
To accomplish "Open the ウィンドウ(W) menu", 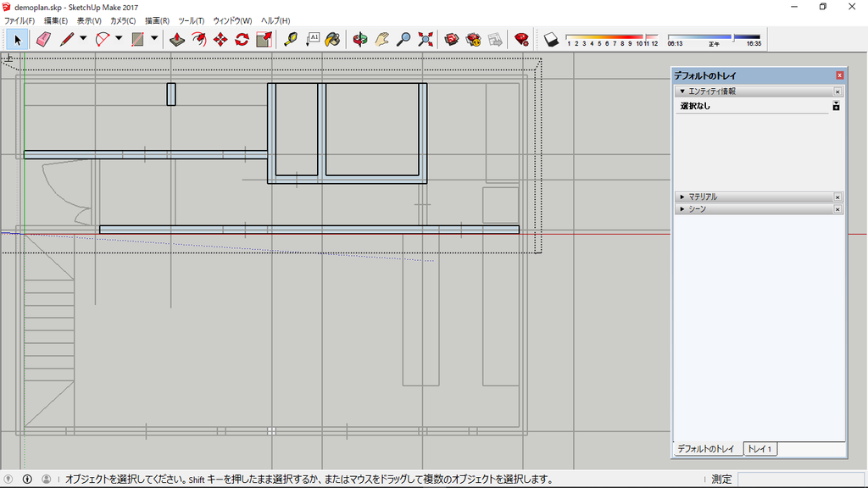I will (x=232, y=20).
